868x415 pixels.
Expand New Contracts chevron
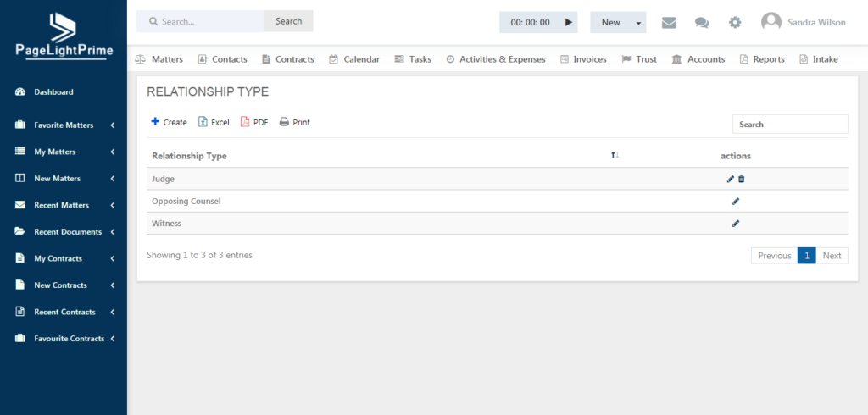113,285
